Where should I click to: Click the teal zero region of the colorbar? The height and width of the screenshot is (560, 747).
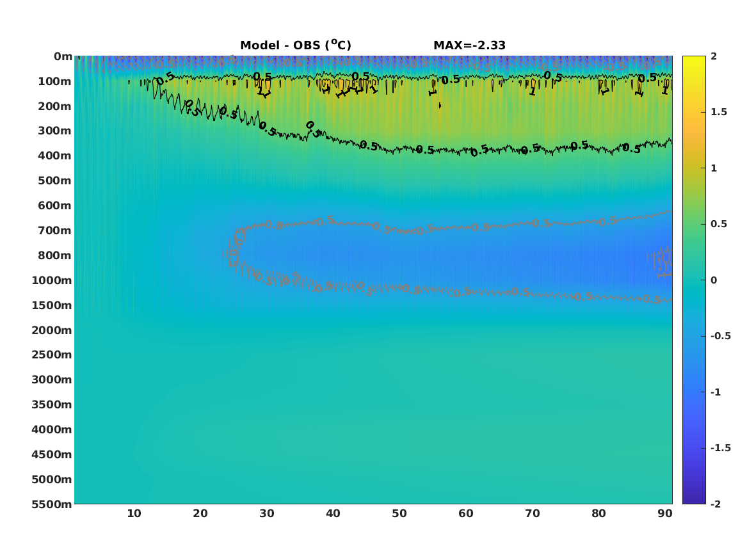[694, 280]
